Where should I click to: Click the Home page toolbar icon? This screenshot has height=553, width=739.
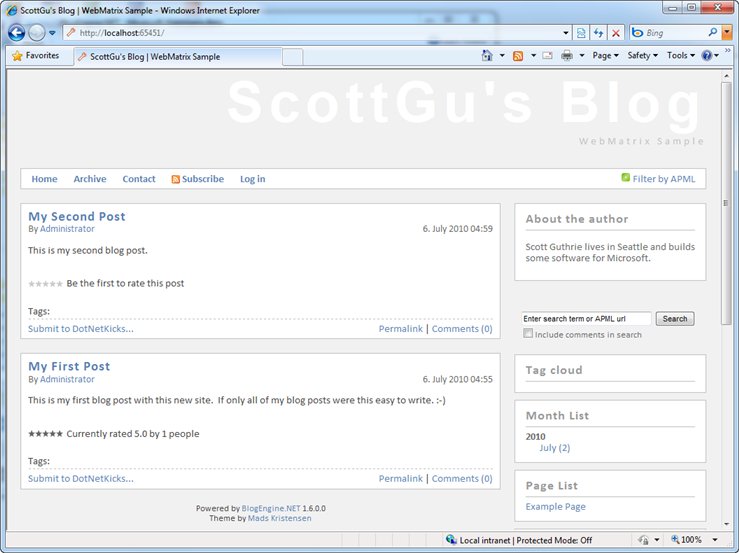[487, 56]
